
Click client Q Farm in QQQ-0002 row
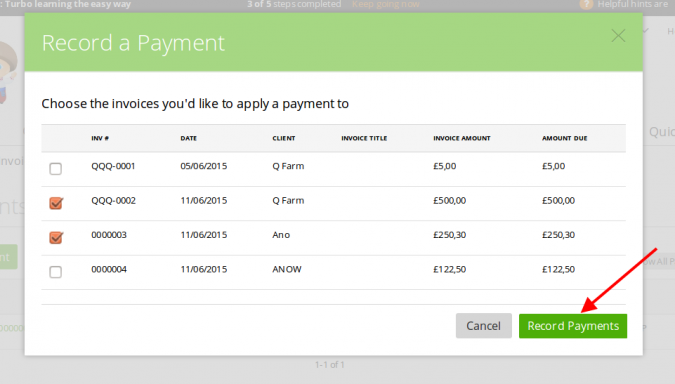(288, 201)
